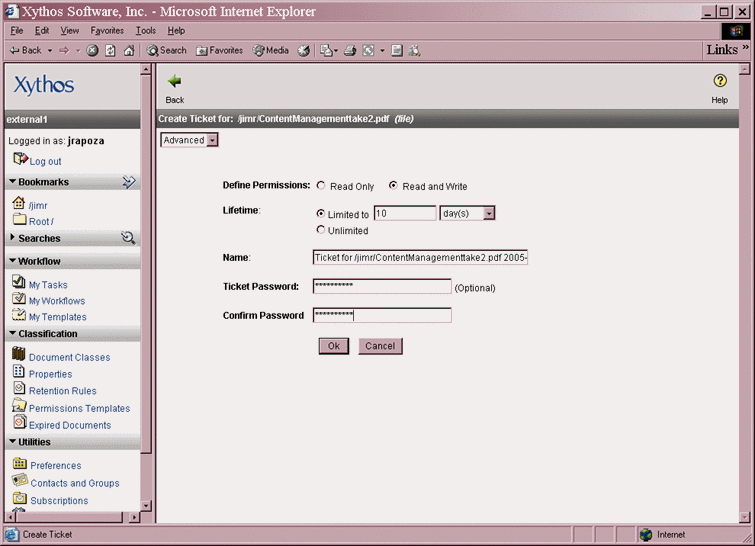Open the Edit menu
755x546 pixels.
42,30
